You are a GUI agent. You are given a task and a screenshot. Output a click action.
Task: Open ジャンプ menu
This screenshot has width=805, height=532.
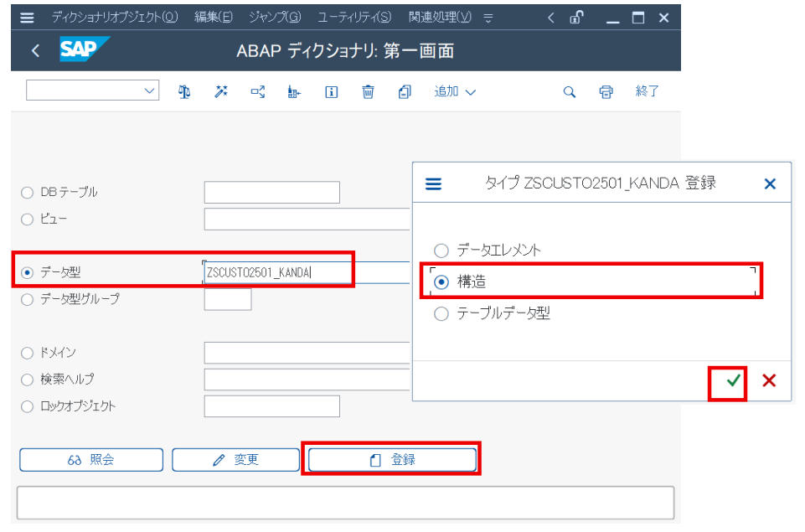(x=275, y=18)
